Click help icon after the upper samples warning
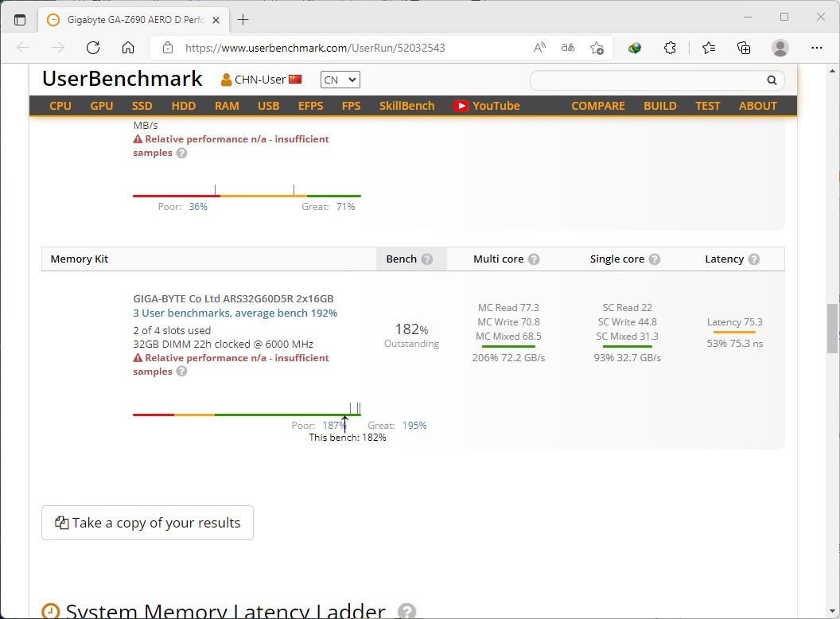Image resolution: width=840 pixels, height=619 pixels. 181,153
